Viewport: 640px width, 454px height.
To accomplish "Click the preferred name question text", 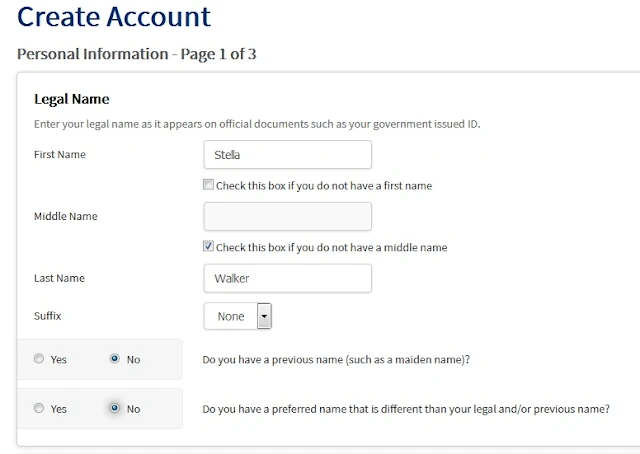I will 406,409.
